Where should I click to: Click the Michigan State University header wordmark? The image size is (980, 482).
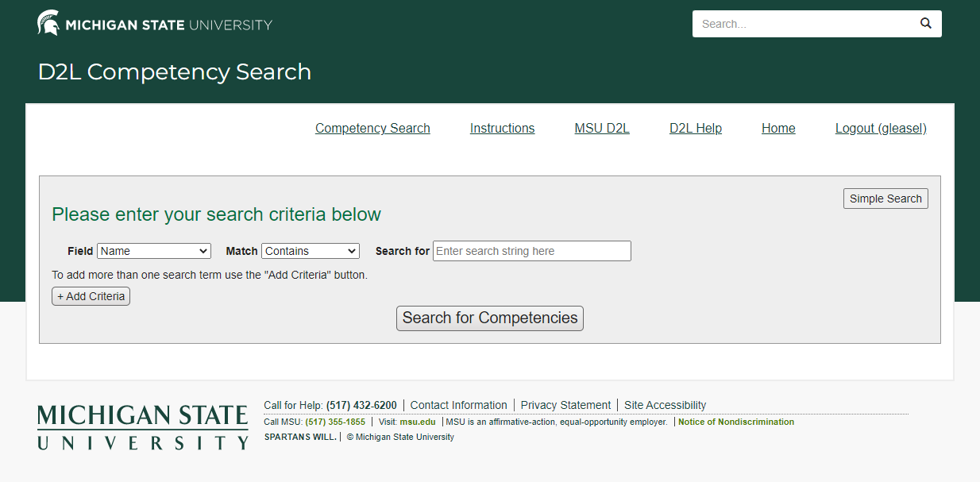pyautogui.click(x=168, y=25)
